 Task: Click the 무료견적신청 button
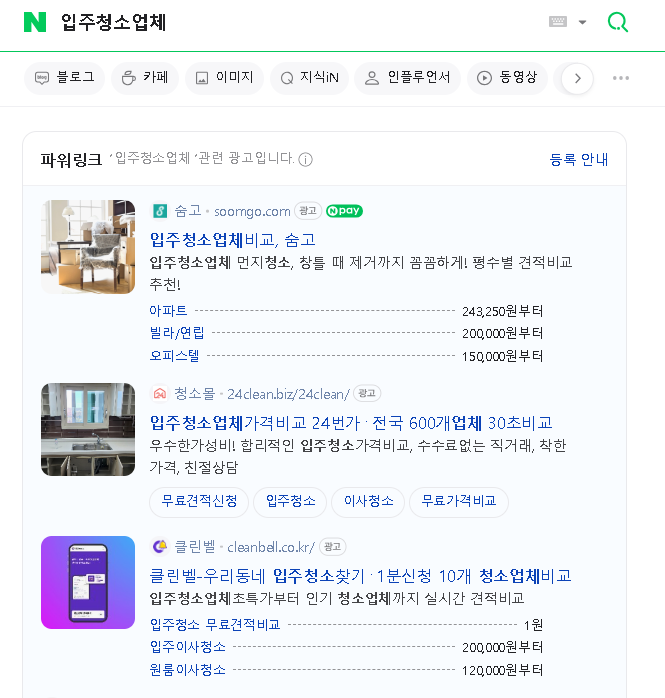pyautogui.click(x=199, y=502)
